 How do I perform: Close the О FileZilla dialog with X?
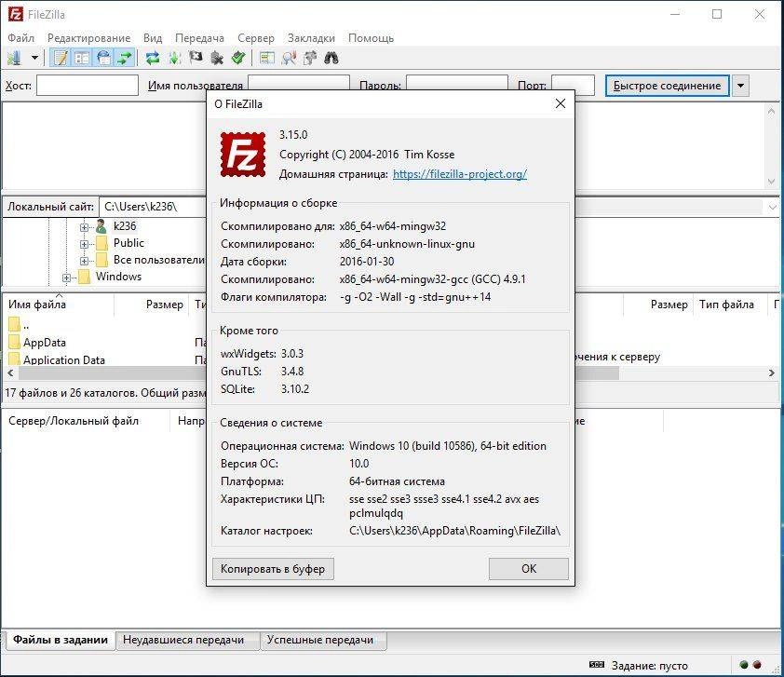tap(561, 103)
